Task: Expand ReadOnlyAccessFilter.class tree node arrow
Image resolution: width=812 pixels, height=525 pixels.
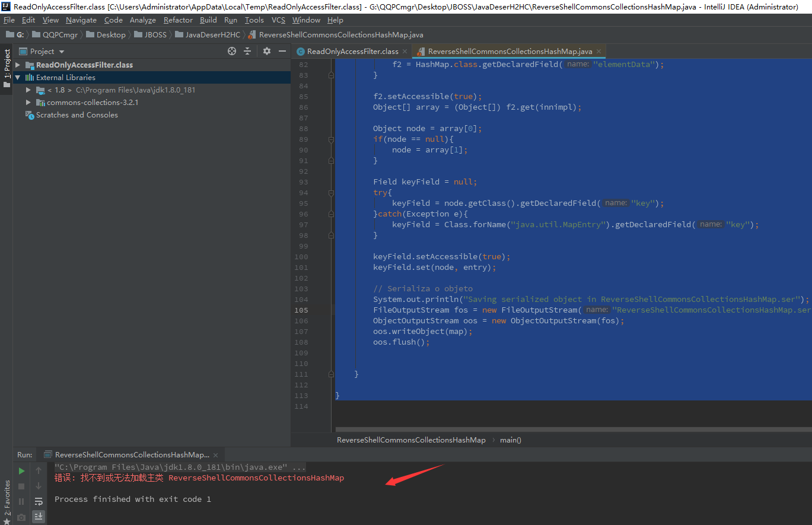Action: [18, 65]
